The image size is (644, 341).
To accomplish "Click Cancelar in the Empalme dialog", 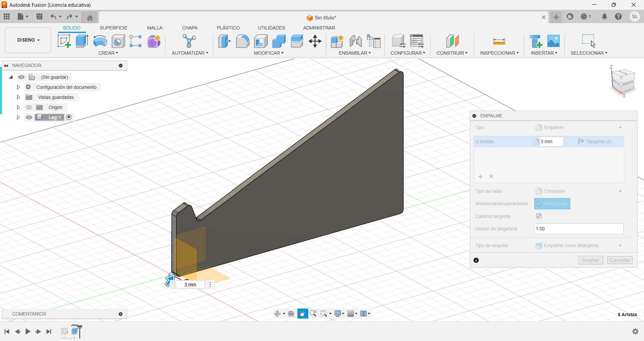I will (x=620, y=260).
